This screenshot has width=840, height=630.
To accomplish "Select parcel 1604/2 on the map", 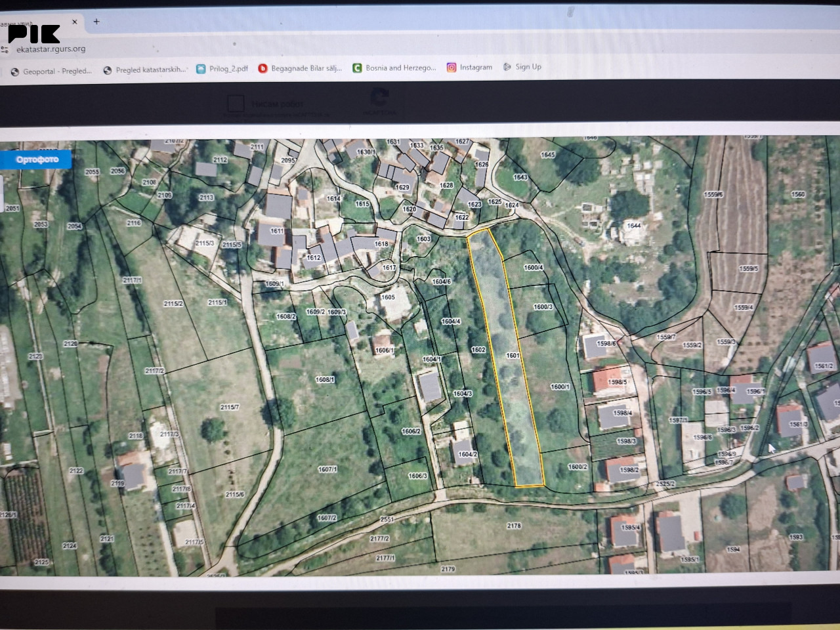I will click(x=467, y=454).
